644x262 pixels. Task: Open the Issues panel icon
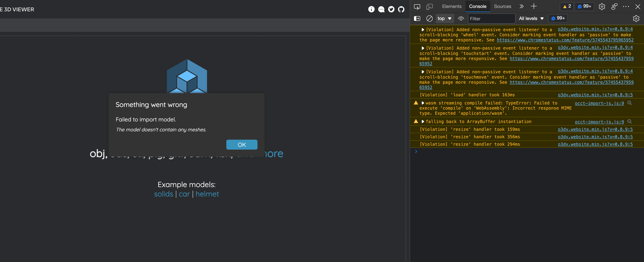tap(584, 7)
